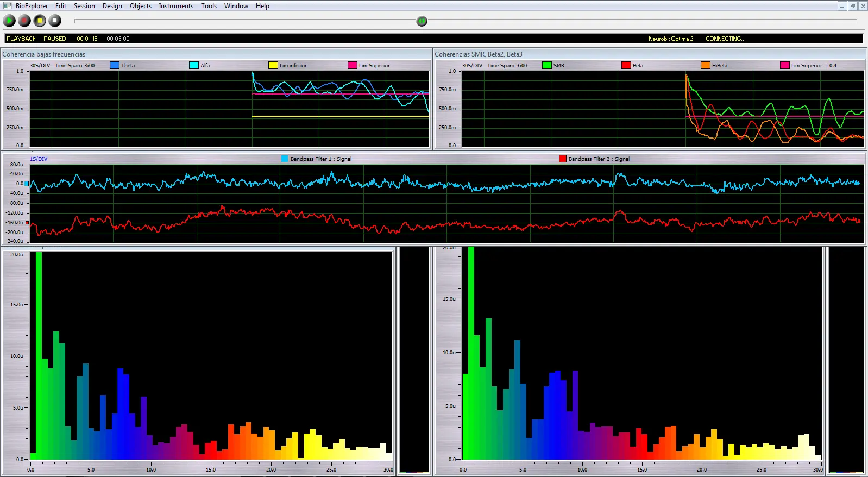Viewport: 868px width, 477px height.
Task: Click the 30S/DIV label in low-frequency chart
Action: [x=40, y=65]
